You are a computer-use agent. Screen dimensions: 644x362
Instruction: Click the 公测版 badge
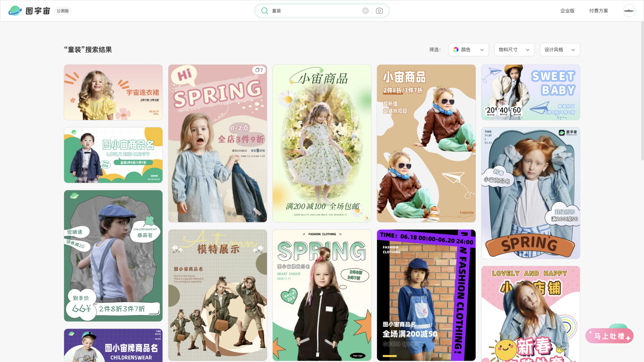coord(63,11)
